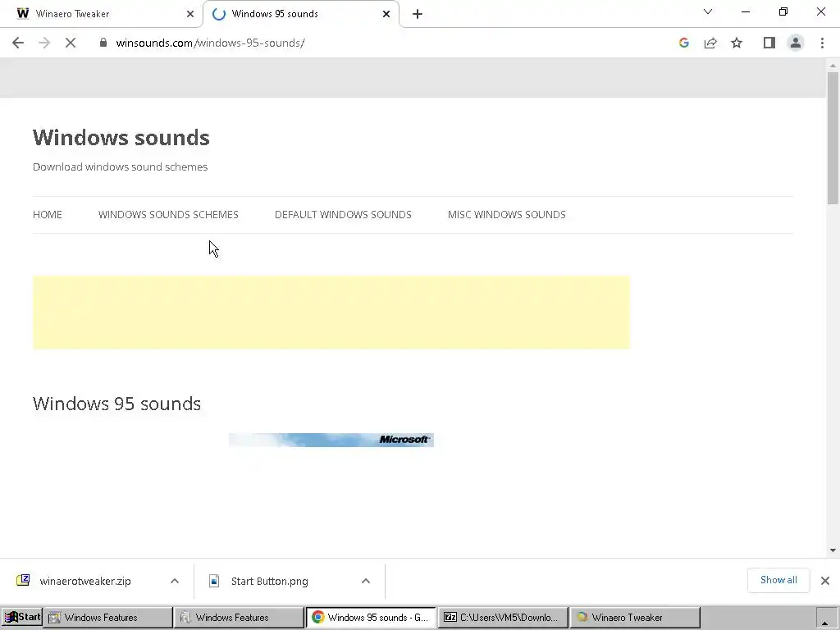
Task: Close the downloads bar
Action: (x=825, y=581)
